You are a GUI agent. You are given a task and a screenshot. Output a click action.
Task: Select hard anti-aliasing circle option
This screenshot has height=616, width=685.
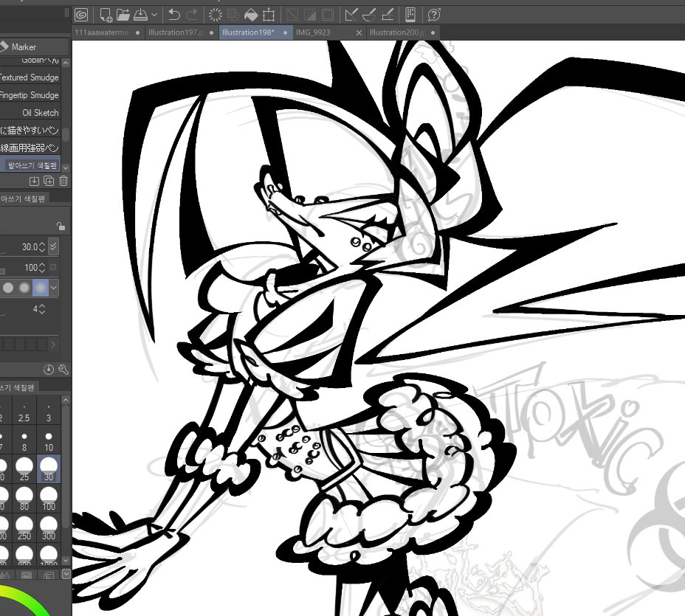click(8, 288)
